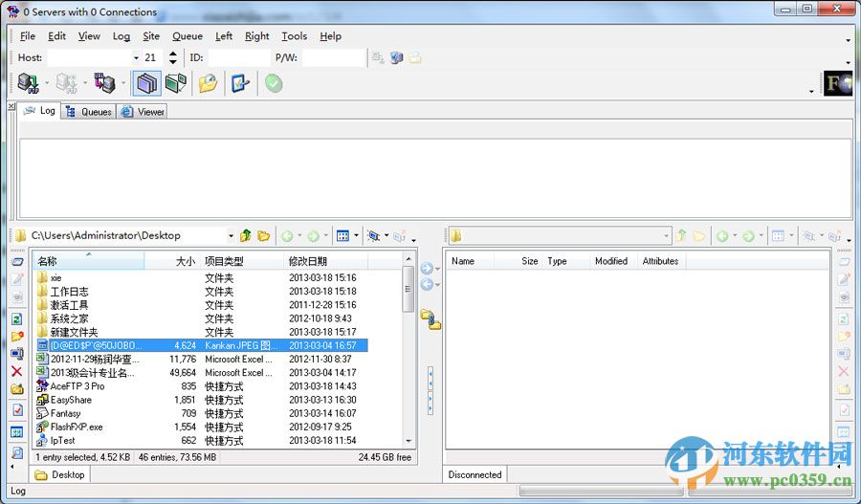Click the left file list scrollbar thumb
Screen dimensions: 861x504
408,290
